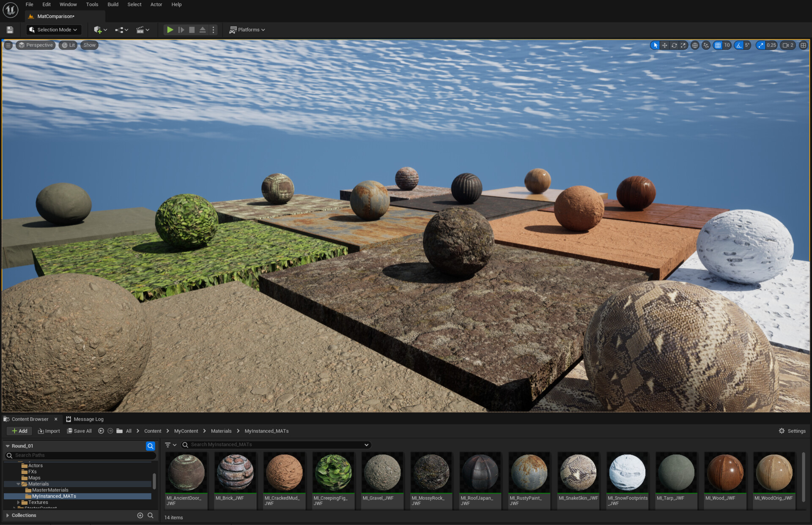812x525 pixels.
Task: Select the rotate gizmo tool
Action: point(674,45)
